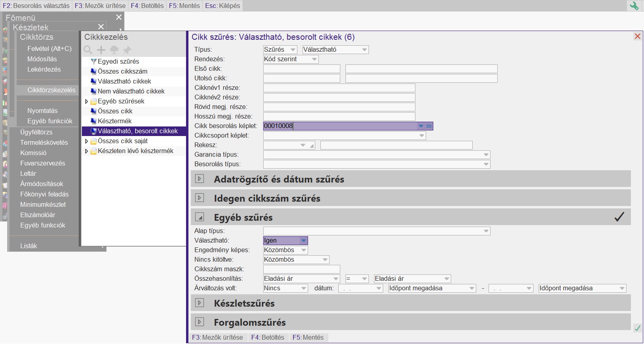644x344 pixels.
Task: Collapse the Egyéb szűrés section
Action: pos(200,217)
